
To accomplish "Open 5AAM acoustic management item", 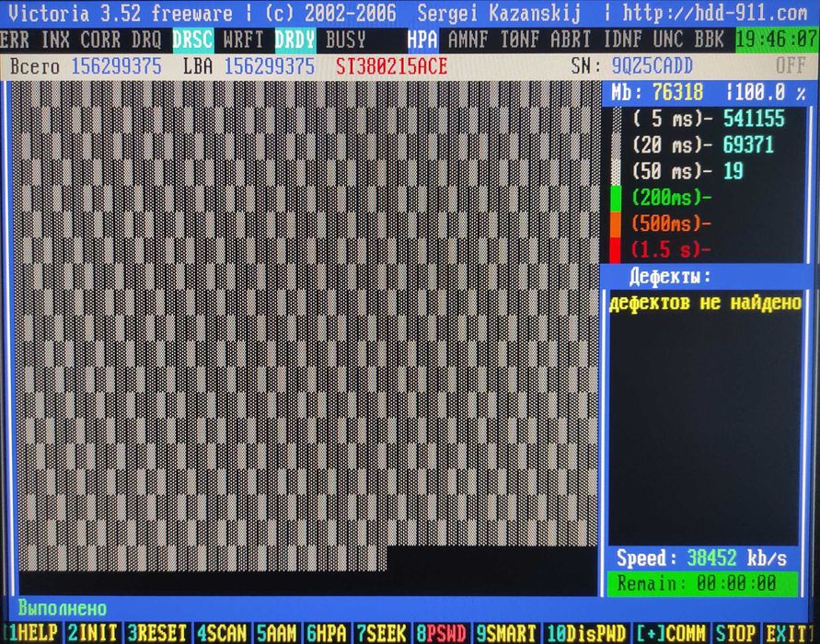I will [277, 633].
